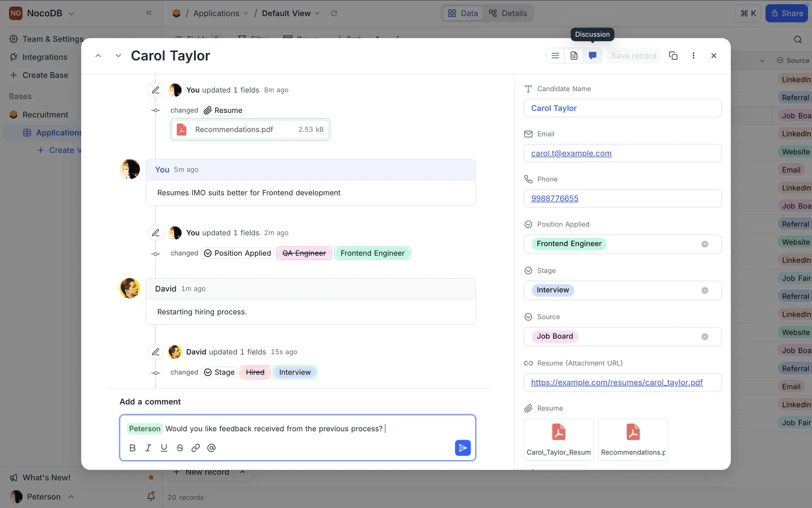
Task: Click the Bold formatting icon
Action: 132,448
